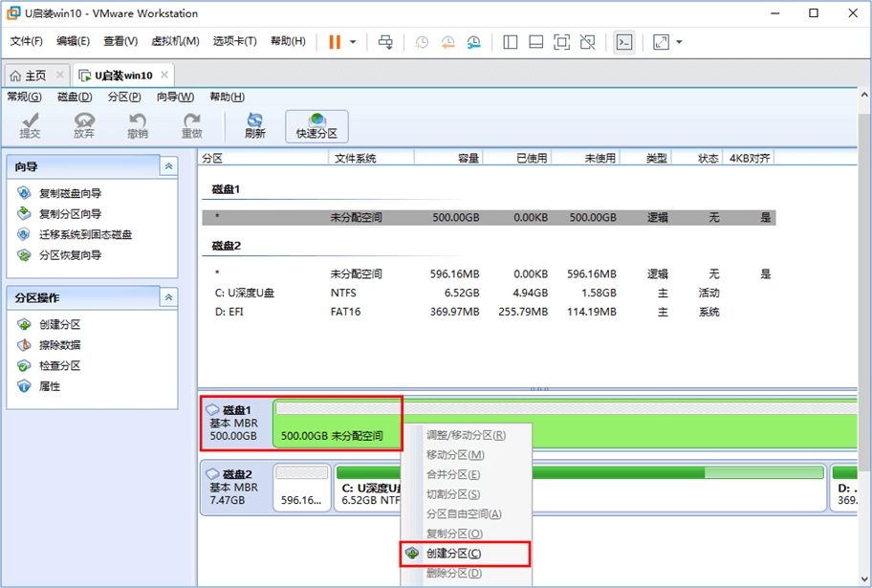Open the 磁盘(D) menu
This screenshot has width=872, height=588.
click(75, 97)
